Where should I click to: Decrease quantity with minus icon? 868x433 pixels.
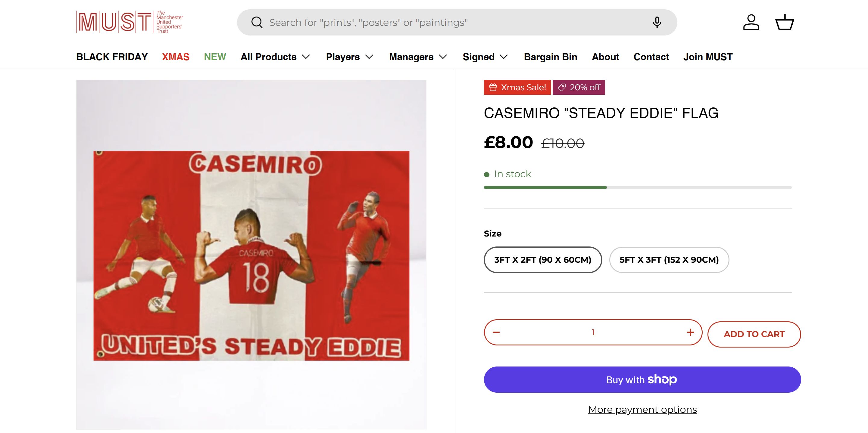click(x=496, y=332)
